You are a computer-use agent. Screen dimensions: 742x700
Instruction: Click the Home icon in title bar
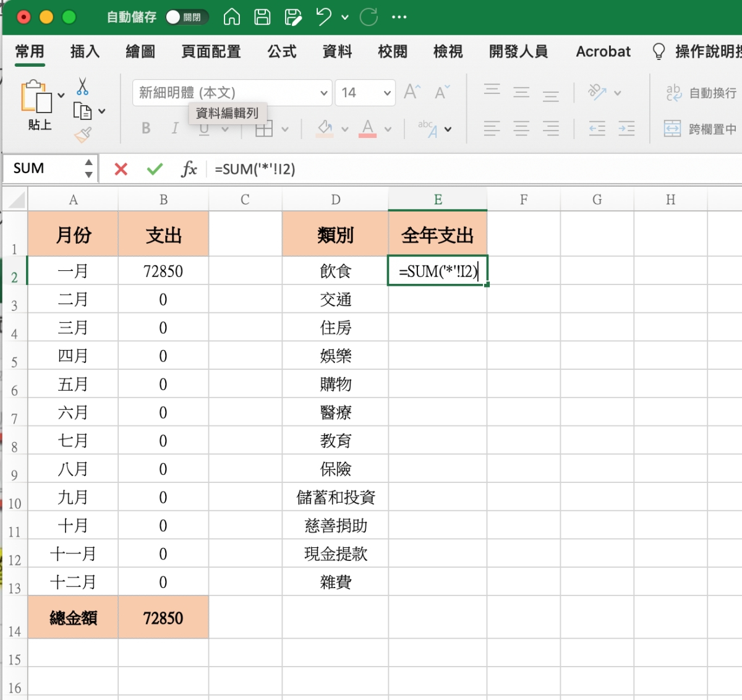(x=232, y=17)
